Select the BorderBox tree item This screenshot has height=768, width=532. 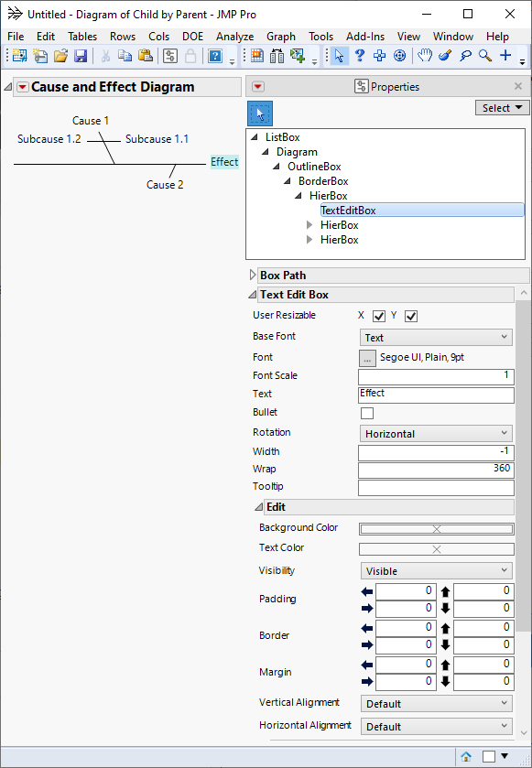(323, 181)
